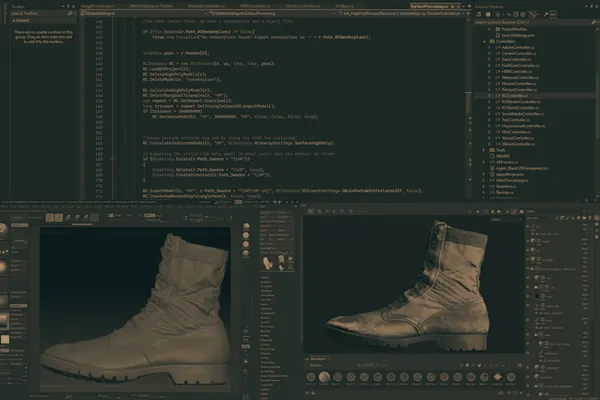Collapse the General group in Toolbox
This screenshot has width=600, height=400.
pos(14,21)
